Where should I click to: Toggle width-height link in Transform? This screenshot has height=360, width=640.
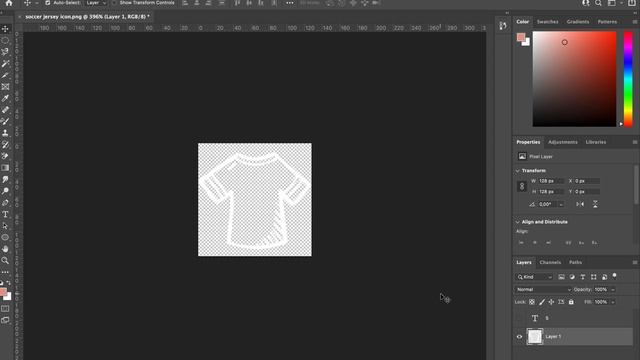[x=522, y=186]
